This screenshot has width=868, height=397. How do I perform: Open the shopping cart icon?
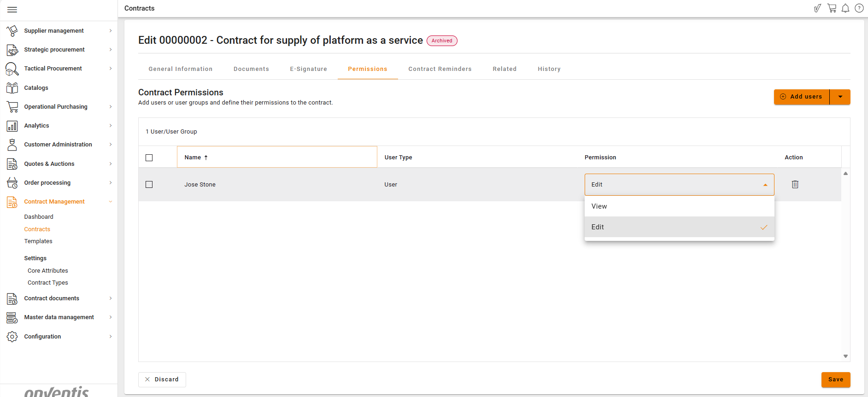[x=832, y=8]
